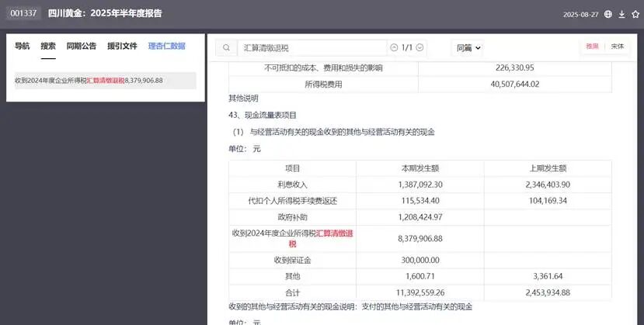Open the 理杏仁数据 link
The width and height of the screenshot is (644, 325).
tap(167, 46)
